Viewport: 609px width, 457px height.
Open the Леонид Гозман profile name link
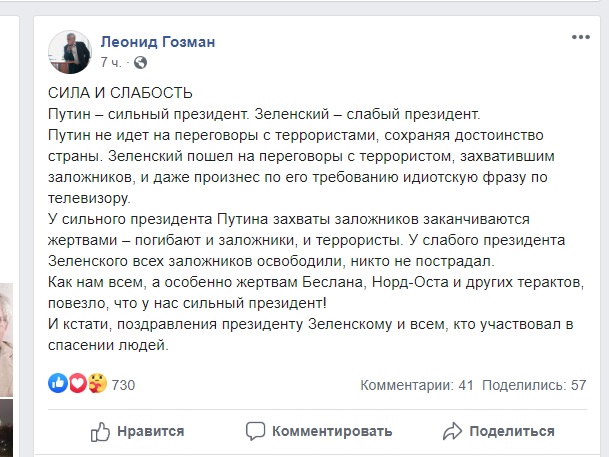pos(157,41)
